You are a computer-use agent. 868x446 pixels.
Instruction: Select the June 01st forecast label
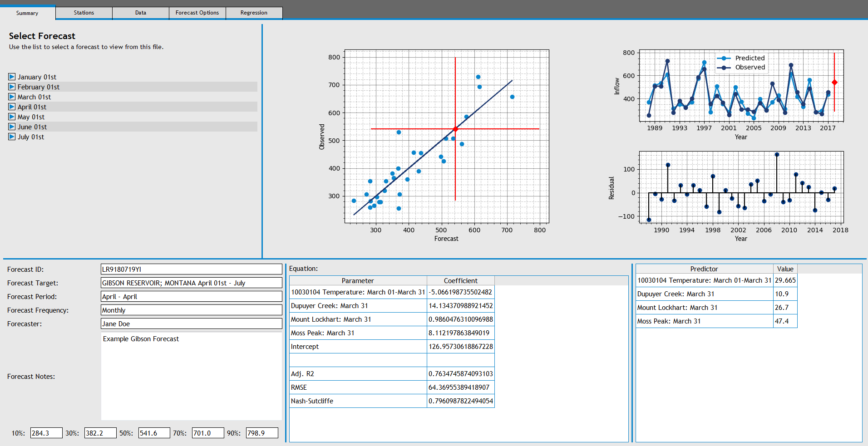[32, 127]
